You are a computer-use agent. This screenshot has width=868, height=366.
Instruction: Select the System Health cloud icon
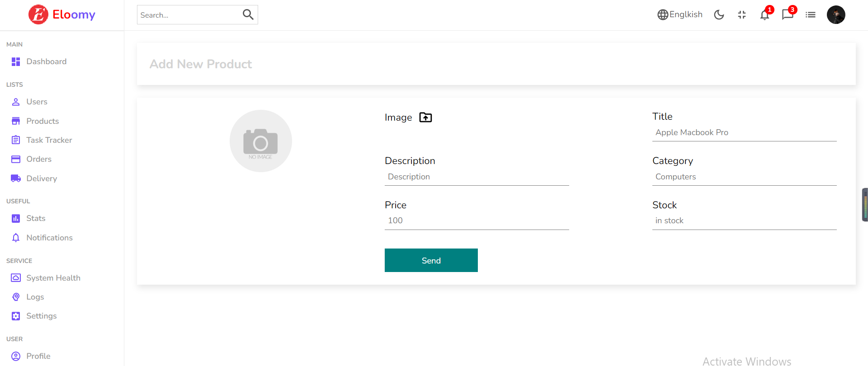tap(15, 277)
